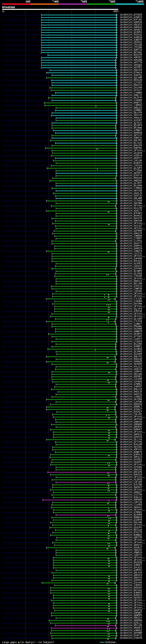
Task: Click the purple alignment bar for UniRef100_B8C1P6
Action: (x=82, y=472)
